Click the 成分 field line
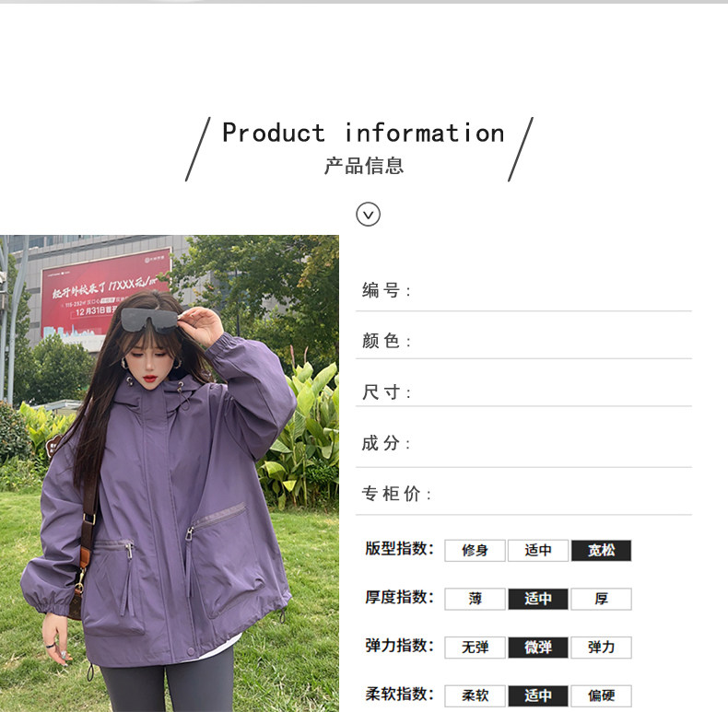The width and height of the screenshot is (728, 712). [x=523, y=443]
